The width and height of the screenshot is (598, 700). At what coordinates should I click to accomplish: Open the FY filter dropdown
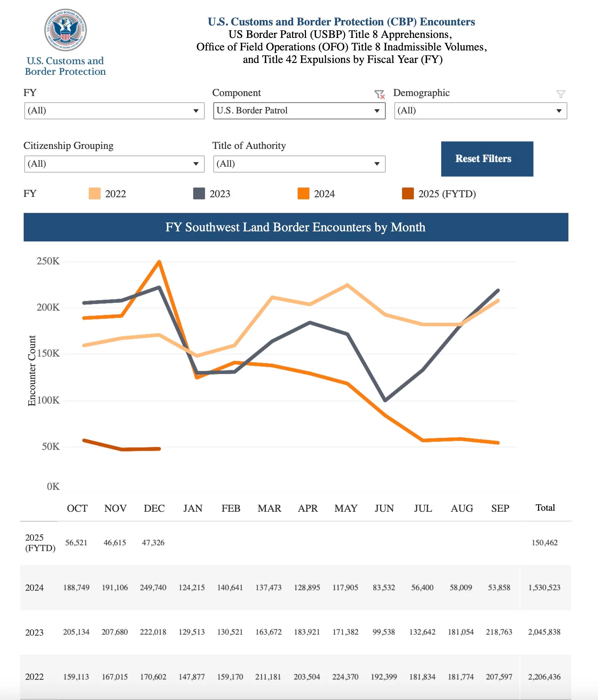tap(114, 111)
